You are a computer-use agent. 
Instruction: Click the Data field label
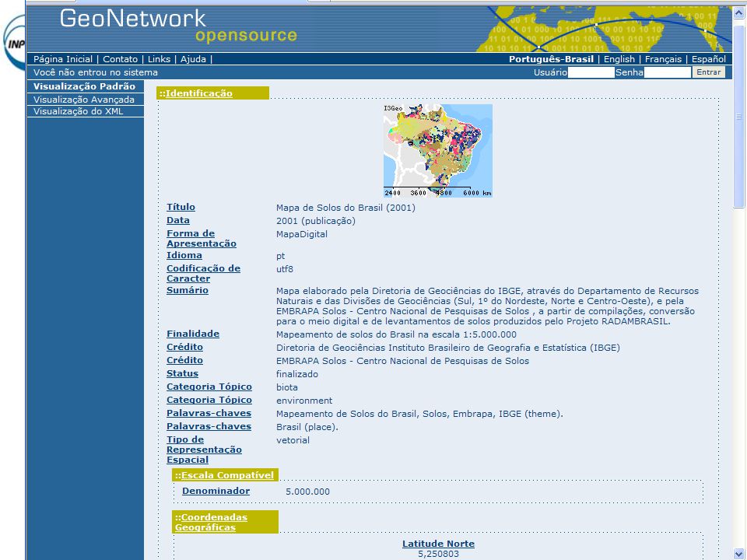coord(177,220)
